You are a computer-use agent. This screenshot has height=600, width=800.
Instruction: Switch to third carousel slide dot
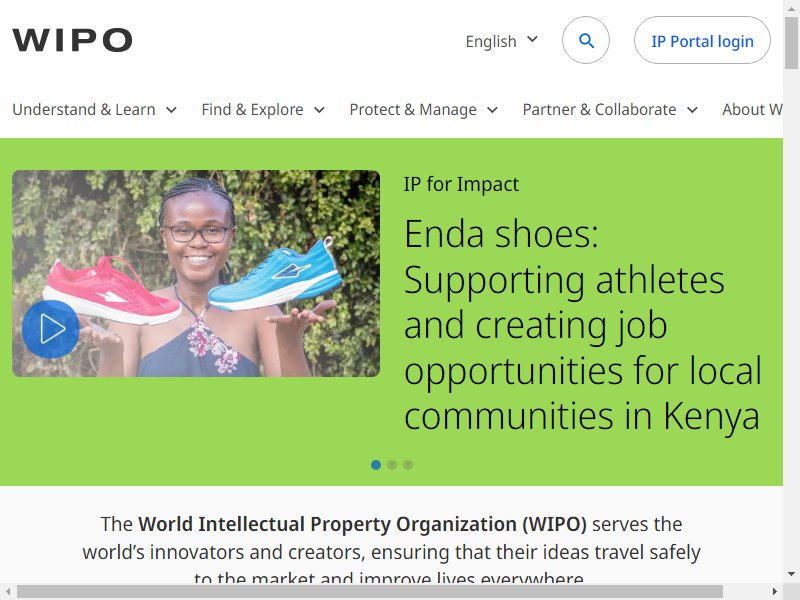click(408, 465)
